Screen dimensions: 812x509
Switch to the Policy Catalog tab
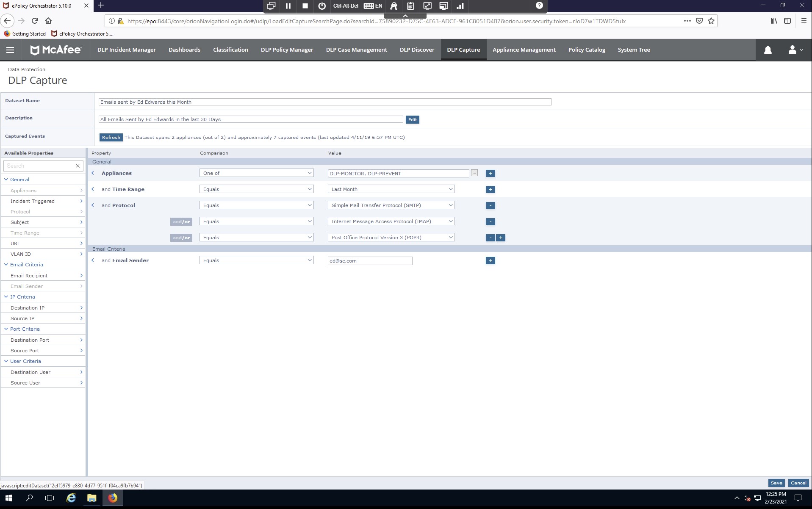[587, 50]
